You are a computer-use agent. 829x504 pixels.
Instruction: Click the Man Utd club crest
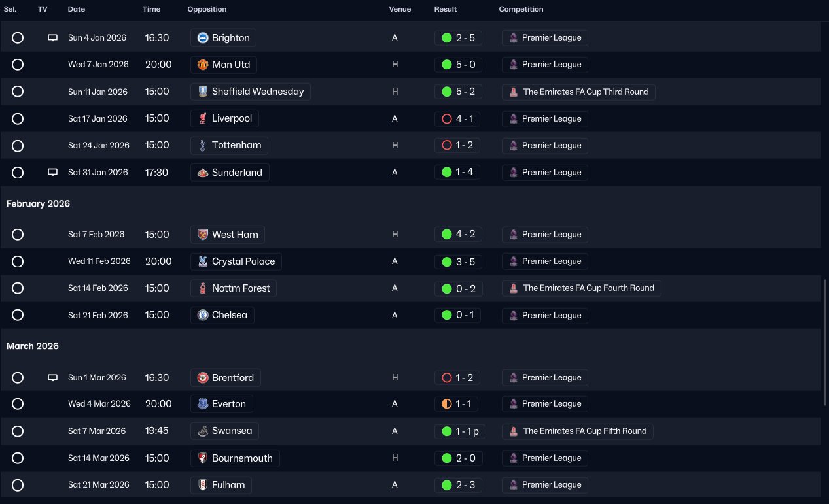(x=203, y=65)
